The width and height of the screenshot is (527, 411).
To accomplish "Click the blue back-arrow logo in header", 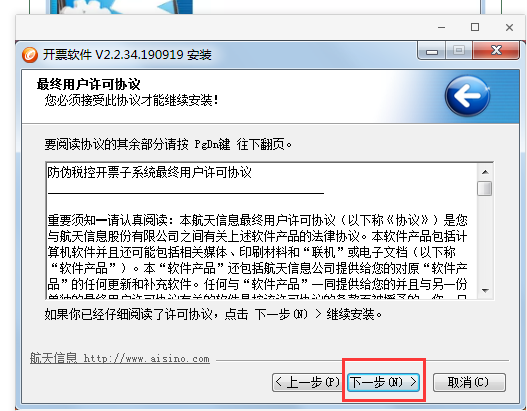I will [468, 96].
